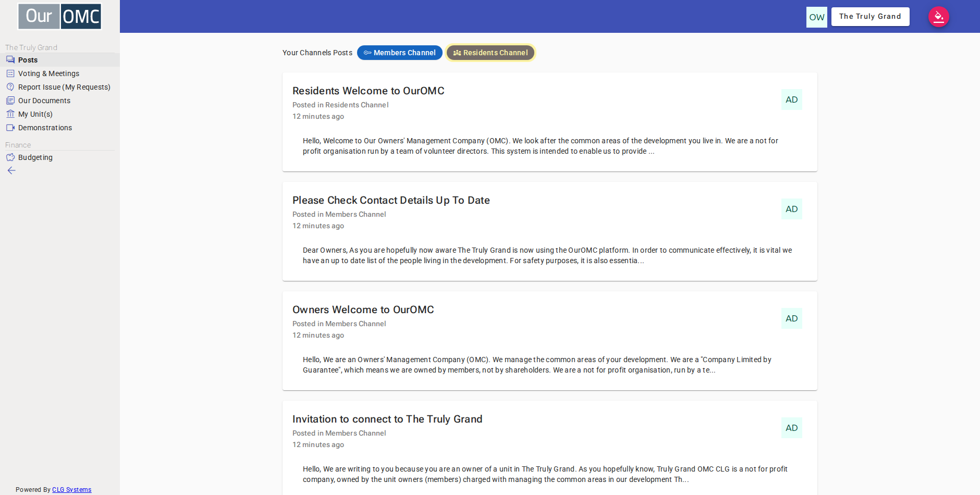
Task: Click AD avatar on Contact Details post
Action: click(x=792, y=209)
